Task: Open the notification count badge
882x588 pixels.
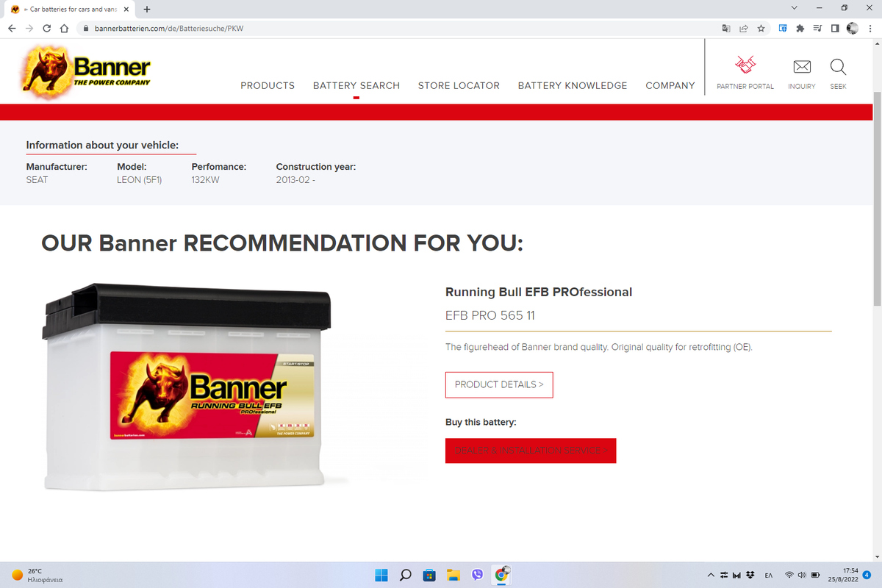Action: (867, 575)
